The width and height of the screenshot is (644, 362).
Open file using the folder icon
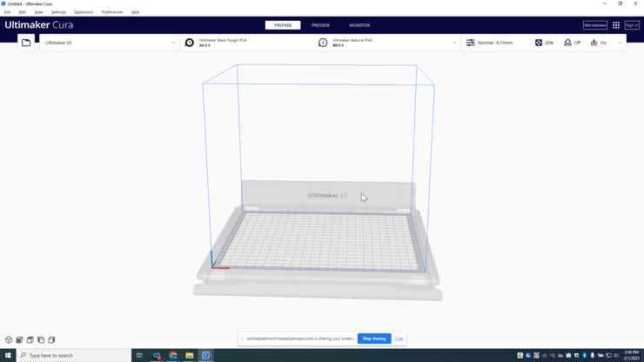tap(26, 43)
